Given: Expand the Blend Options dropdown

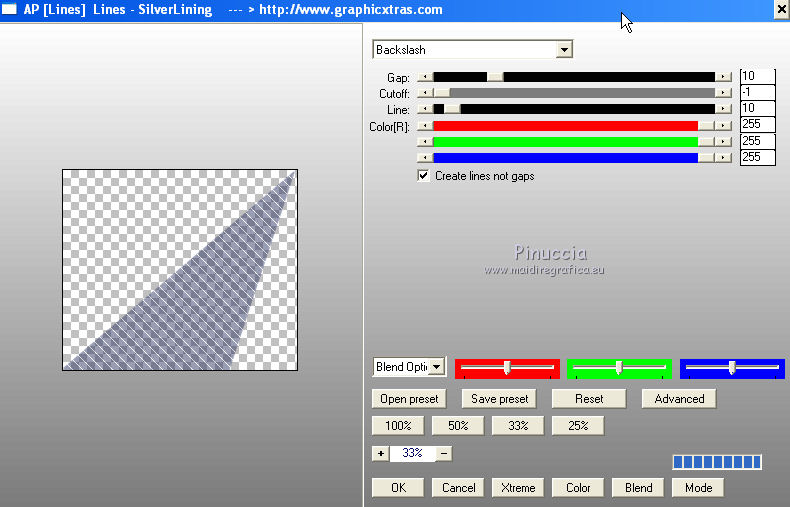Looking at the screenshot, I should (x=437, y=366).
